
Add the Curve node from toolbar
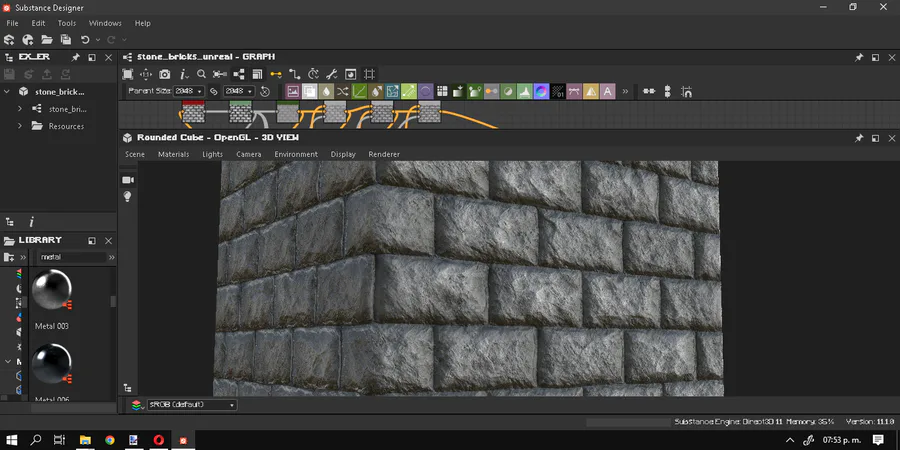tap(359, 91)
